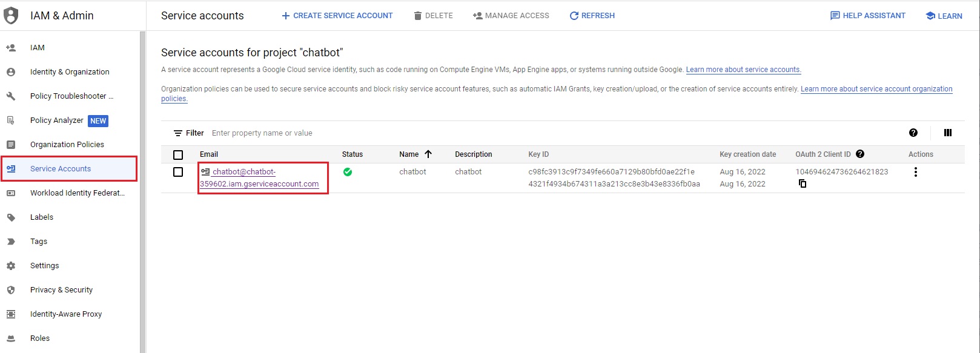980x353 pixels.
Task: Go to Organization Policies in sidebar
Action: 67,145
